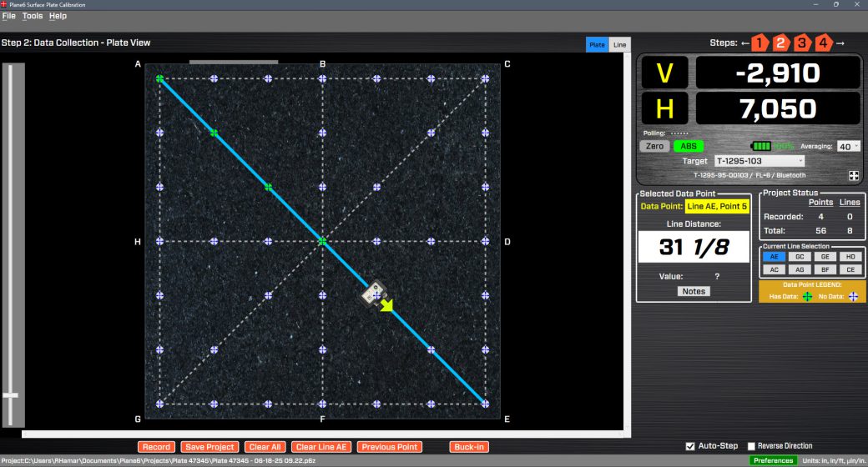Expand the Target T-1295-103 dropdown
Viewport: 868px width, 467px height.
point(759,161)
